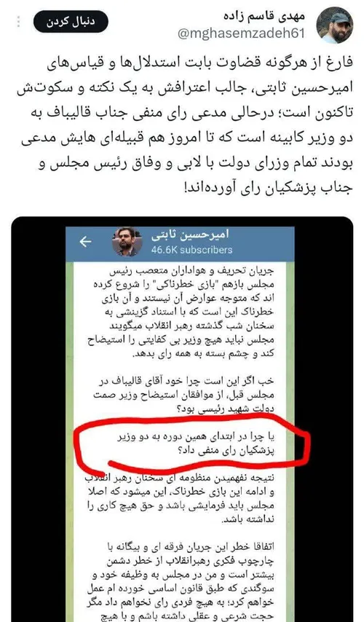The image size is (364, 622).
Task: Click the 46.6K subscribers label
Action: click(191, 250)
